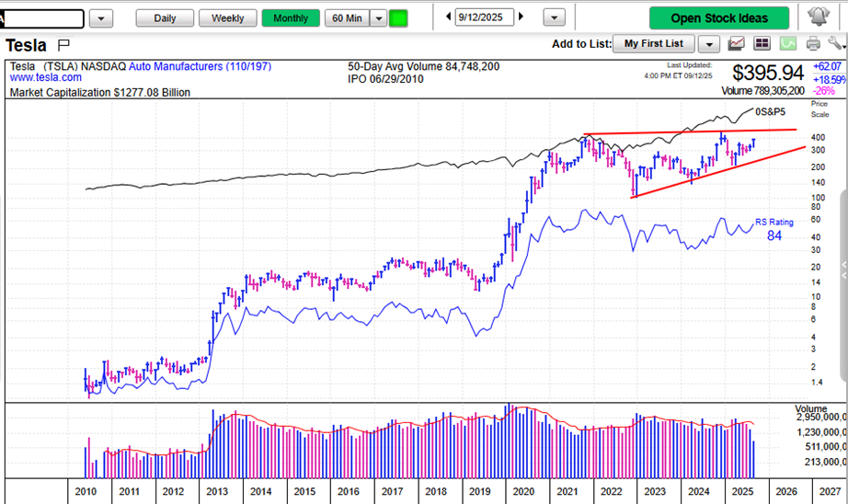Click Volume 789,305,200 text
Image resolution: width=848 pixels, height=504 pixels.
[x=762, y=91]
